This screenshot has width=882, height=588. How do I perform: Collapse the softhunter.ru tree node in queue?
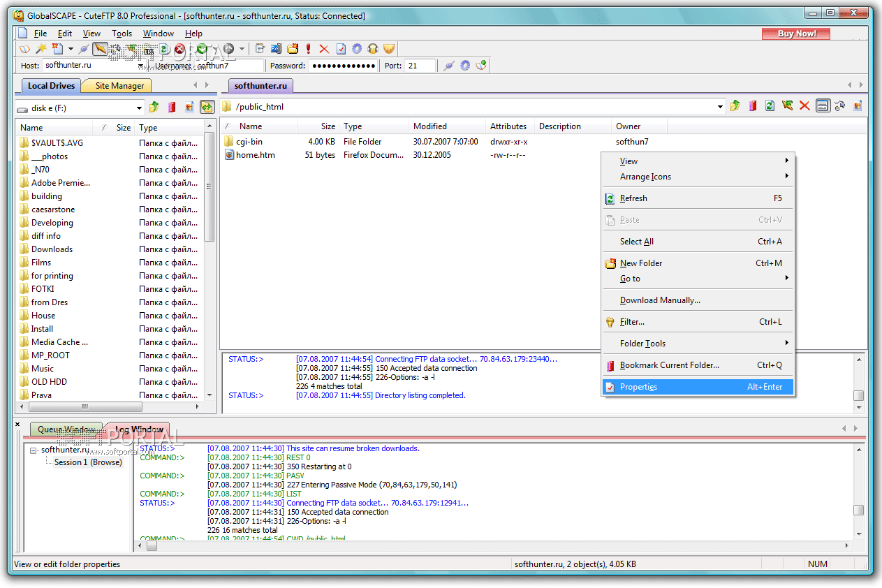pyautogui.click(x=34, y=450)
